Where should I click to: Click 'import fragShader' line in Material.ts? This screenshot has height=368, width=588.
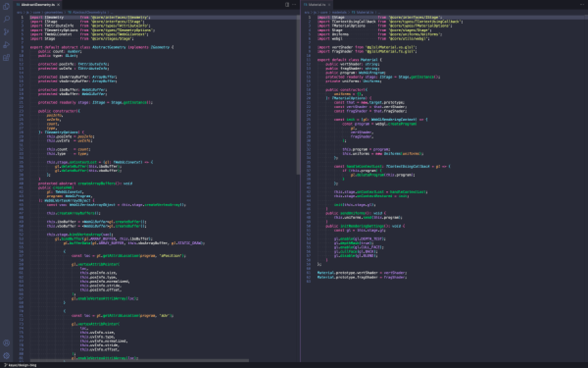tap(367, 51)
